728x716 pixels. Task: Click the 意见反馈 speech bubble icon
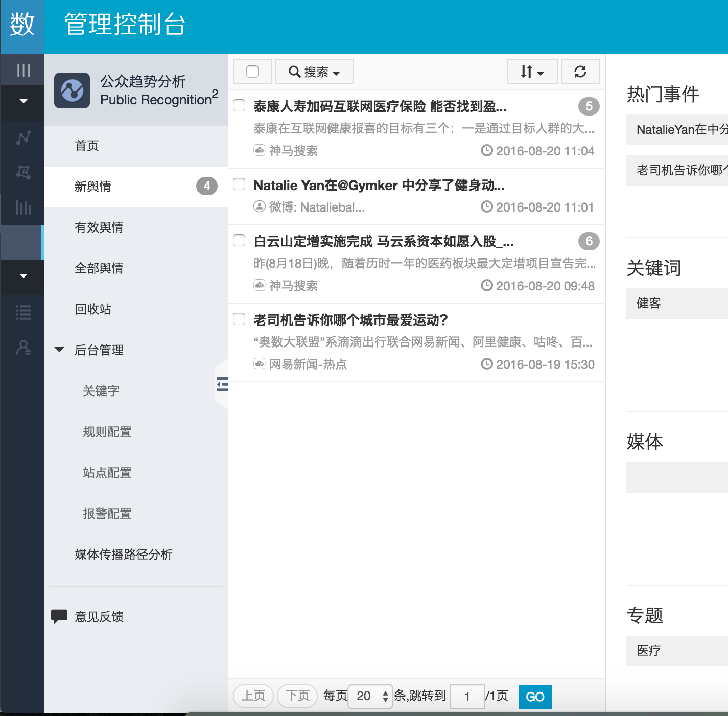tap(59, 617)
